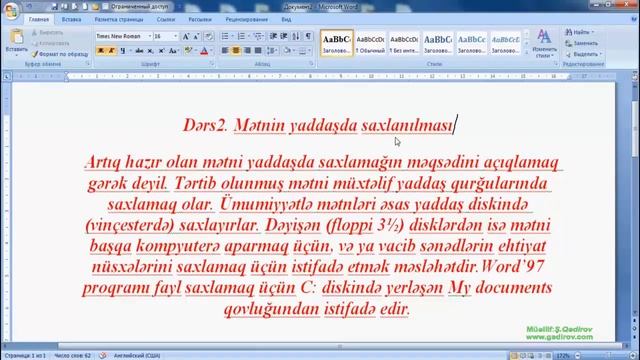Apply the Обычный style
Viewport: 640px width, 360px height.
point(370,43)
